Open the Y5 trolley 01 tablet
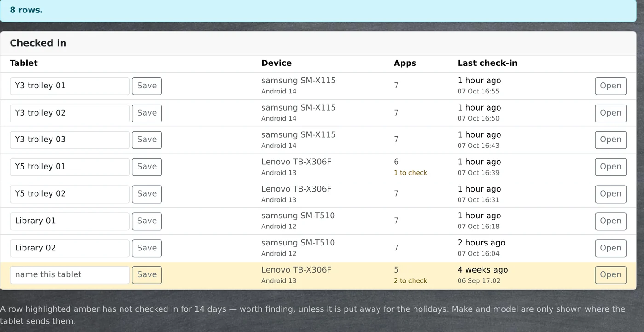 point(610,167)
